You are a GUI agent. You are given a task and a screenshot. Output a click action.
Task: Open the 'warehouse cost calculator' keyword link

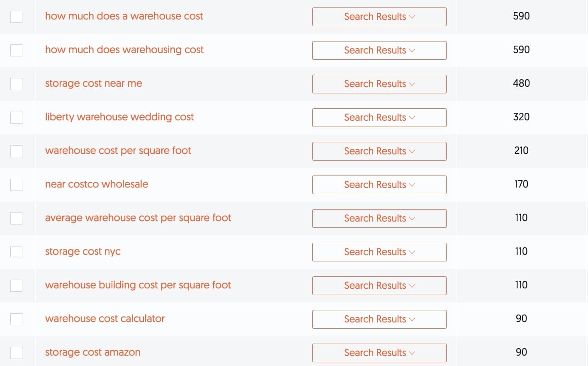(105, 319)
